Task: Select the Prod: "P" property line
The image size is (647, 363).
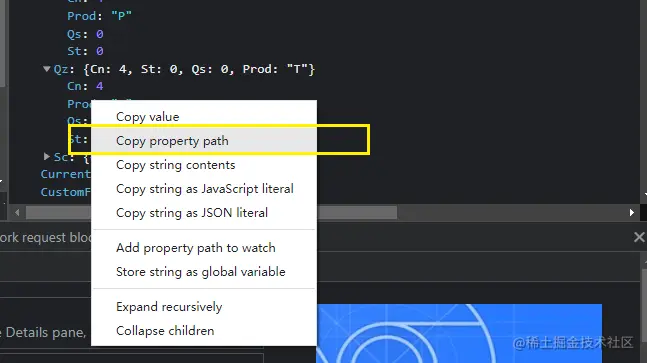Action: click(x=99, y=16)
